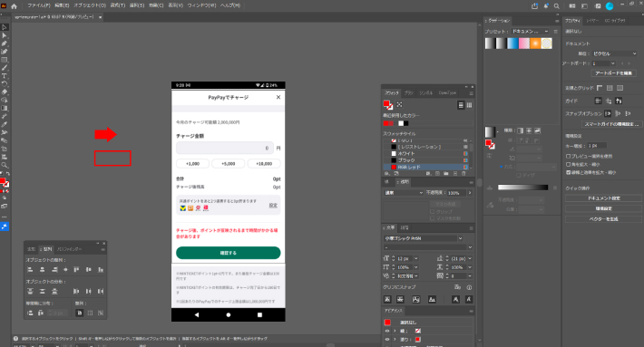644x347 pixels.
Task: Choose radial gradient type icon
Action: [x=529, y=130]
